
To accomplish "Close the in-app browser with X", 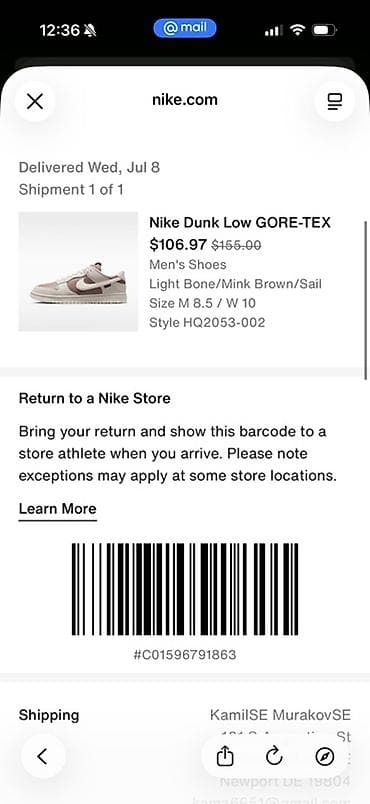I will 35,101.
